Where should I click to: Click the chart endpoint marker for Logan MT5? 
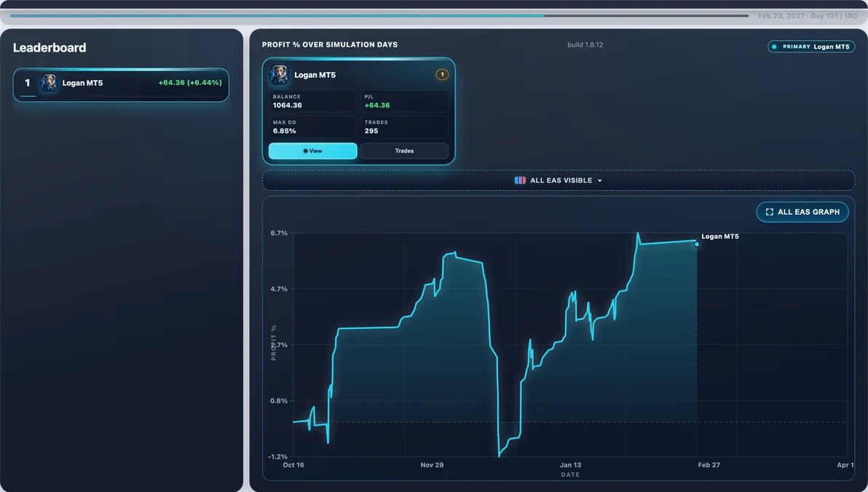point(696,244)
